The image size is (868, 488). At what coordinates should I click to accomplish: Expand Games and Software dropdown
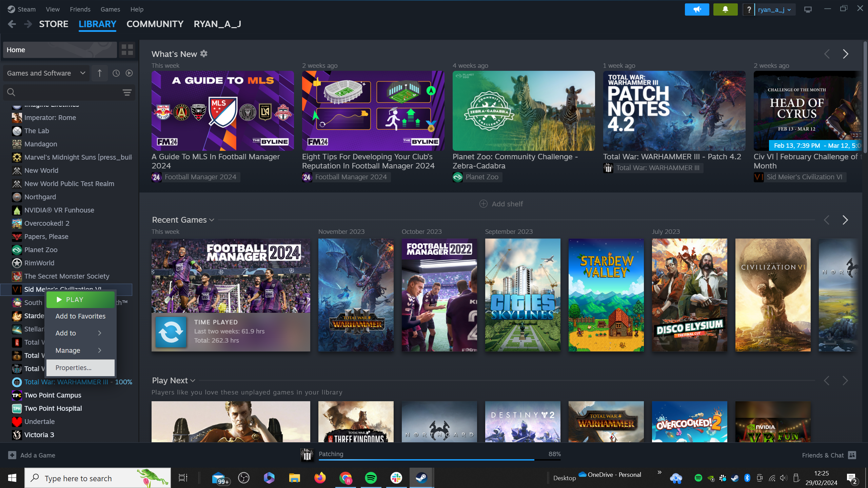click(x=46, y=73)
